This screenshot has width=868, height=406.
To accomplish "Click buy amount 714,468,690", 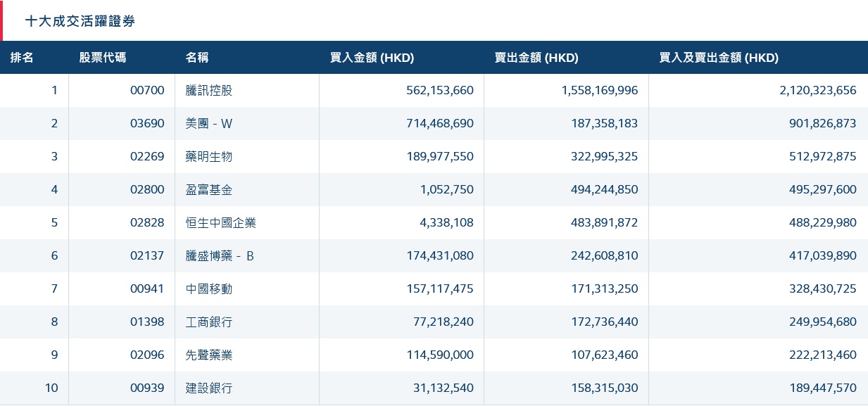I will click(440, 123).
